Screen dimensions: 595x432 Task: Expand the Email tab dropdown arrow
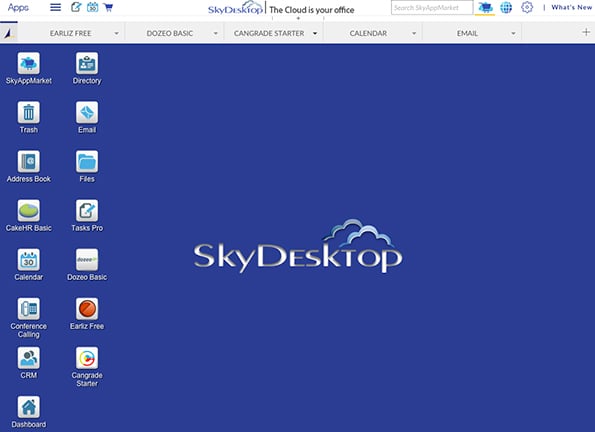(513, 33)
